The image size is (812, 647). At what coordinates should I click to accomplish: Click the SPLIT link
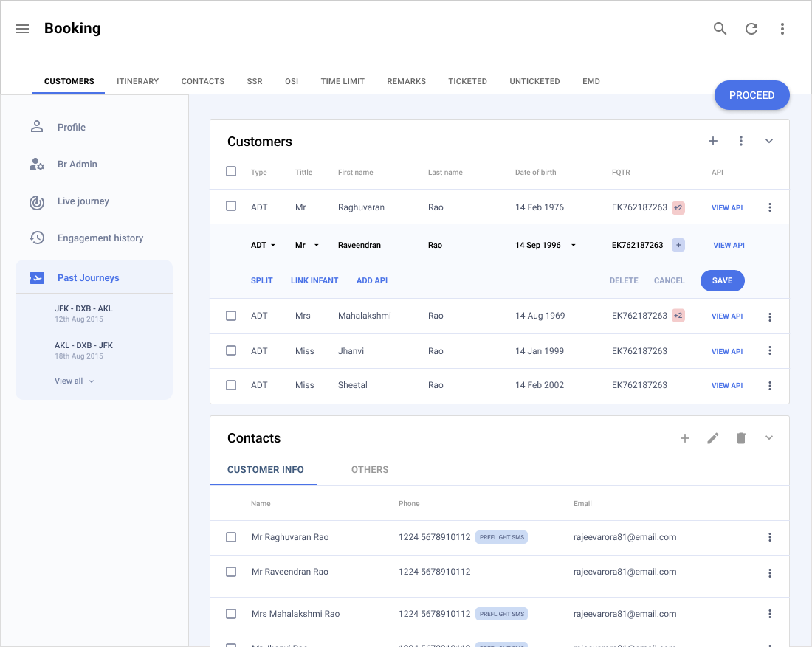point(261,280)
